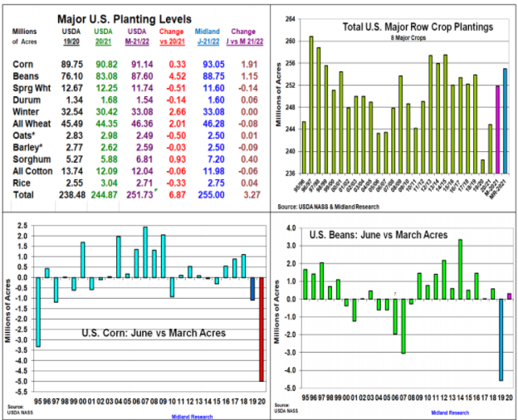Click the red year-20 corn bar
This screenshot has height=420, width=518.
click(x=261, y=330)
